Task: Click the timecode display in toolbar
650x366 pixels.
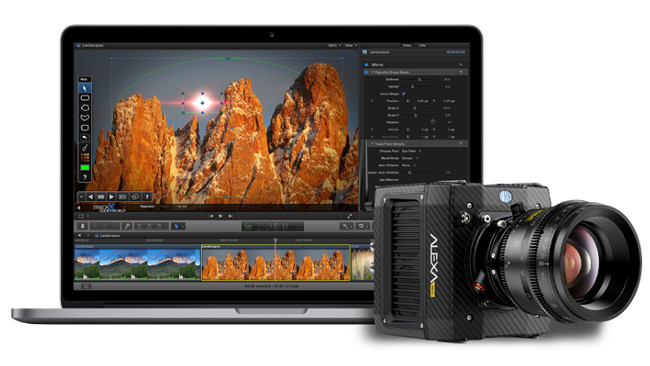Action: 273,226
